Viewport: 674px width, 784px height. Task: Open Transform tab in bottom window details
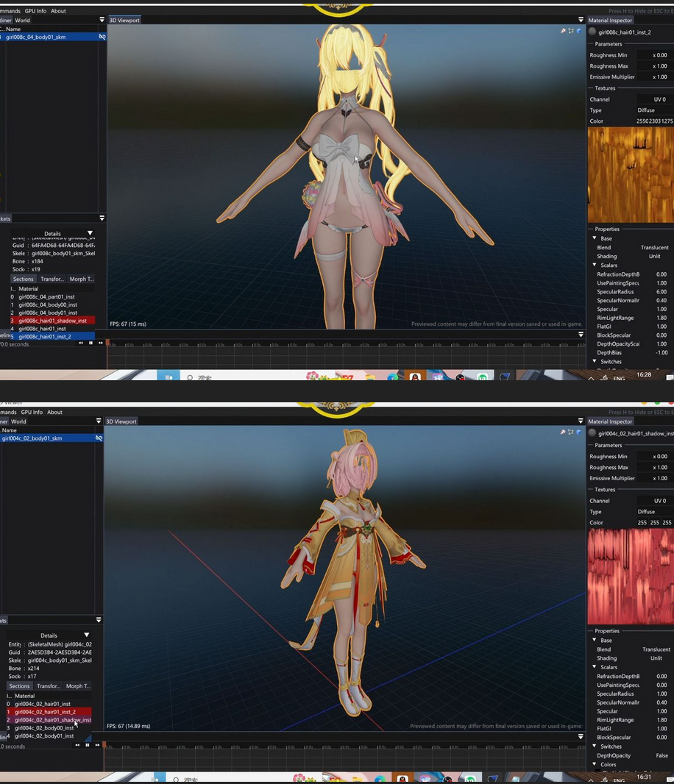[49, 686]
